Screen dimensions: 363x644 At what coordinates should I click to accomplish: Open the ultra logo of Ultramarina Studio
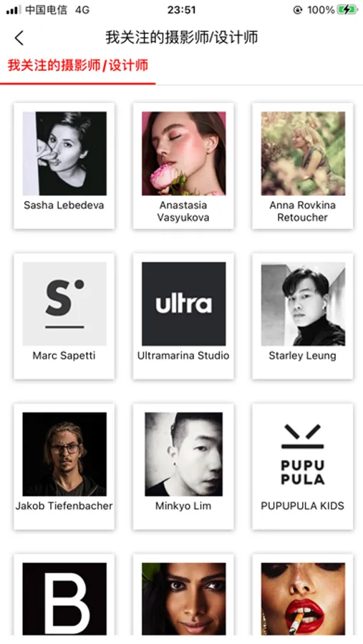184,303
